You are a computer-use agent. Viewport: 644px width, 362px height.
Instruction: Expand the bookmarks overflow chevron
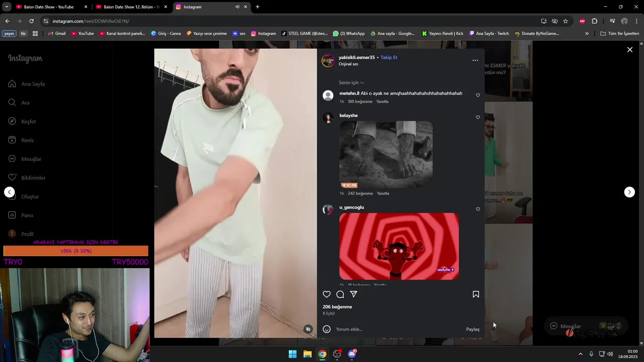[x=587, y=34]
